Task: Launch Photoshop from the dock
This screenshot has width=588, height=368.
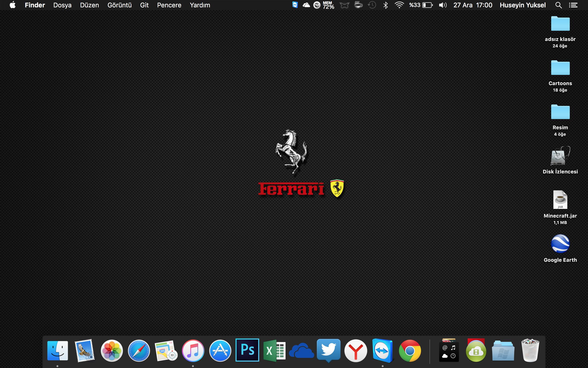Action: tap(247, 350)
